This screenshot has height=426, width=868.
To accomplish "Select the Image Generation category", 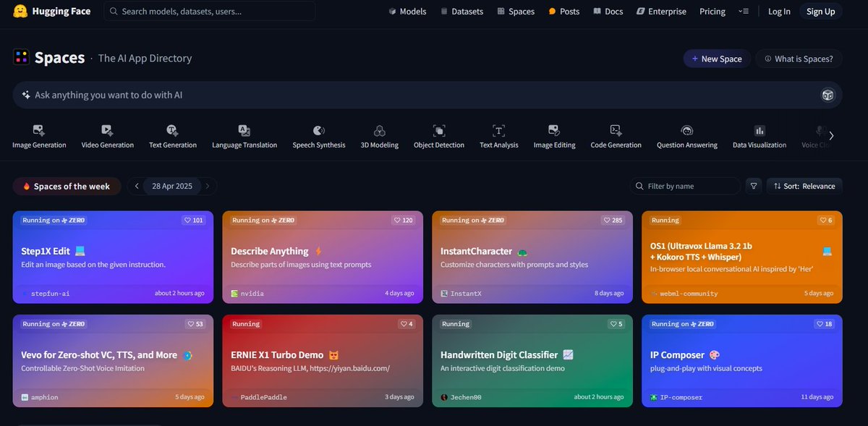I will 39,136.
